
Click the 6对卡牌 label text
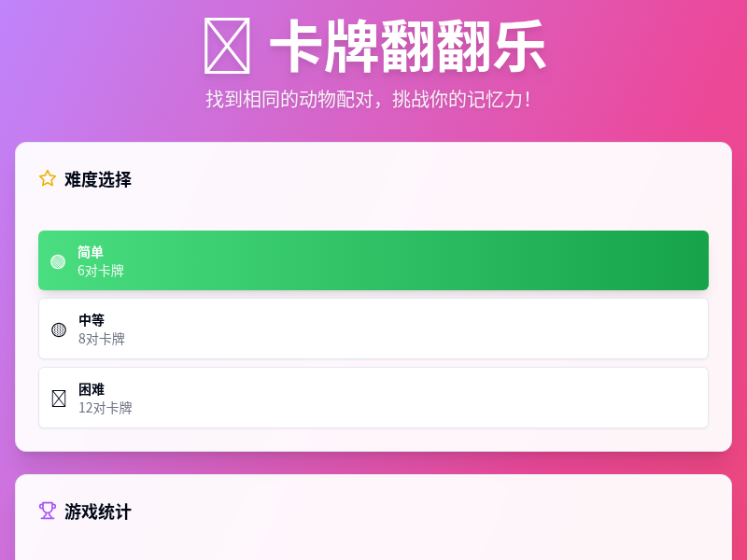tap(98, 271)
